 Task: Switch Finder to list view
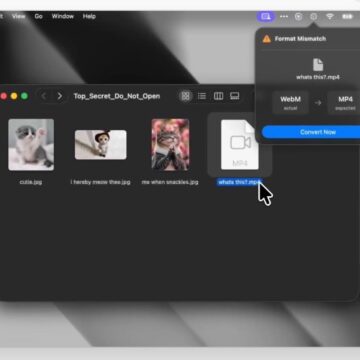point(202,96)
